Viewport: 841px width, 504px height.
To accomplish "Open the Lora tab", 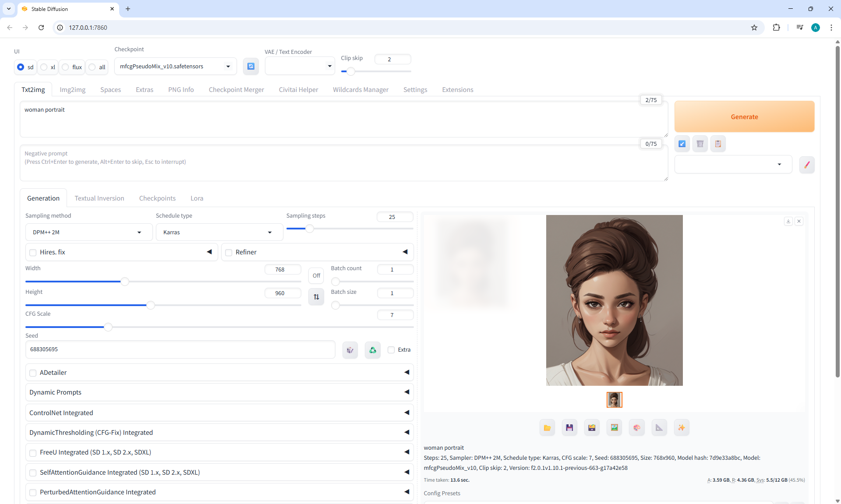I will tap(197, 198).
